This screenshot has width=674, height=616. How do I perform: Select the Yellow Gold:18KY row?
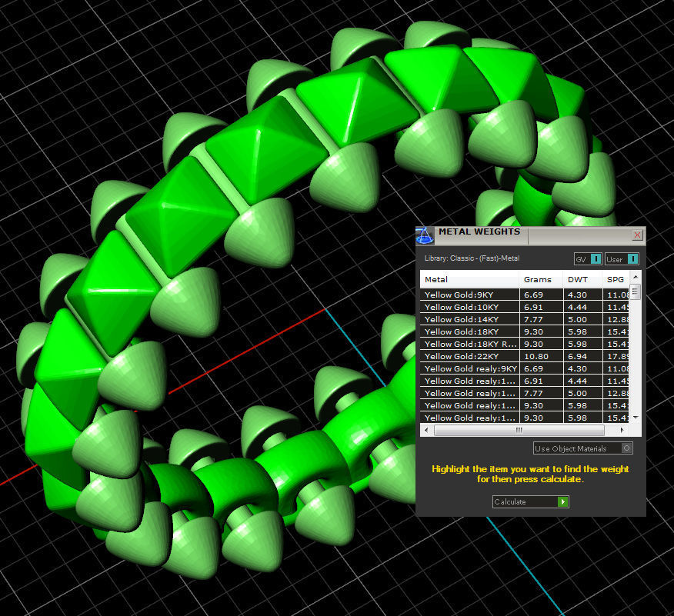(525, 331)
